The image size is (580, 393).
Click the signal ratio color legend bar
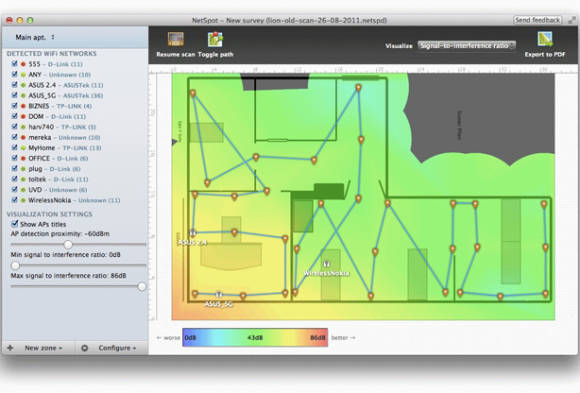[255, 337]
